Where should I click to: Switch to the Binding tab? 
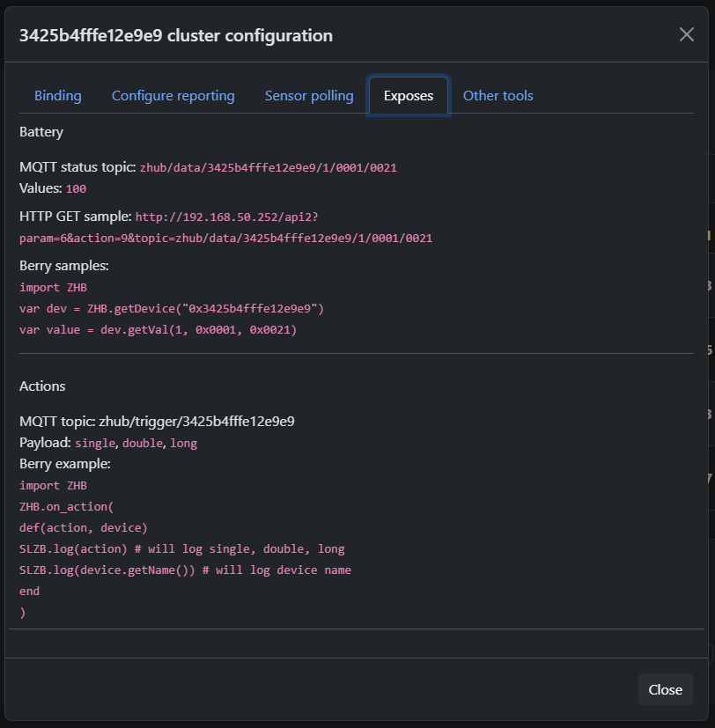(58, 96)
